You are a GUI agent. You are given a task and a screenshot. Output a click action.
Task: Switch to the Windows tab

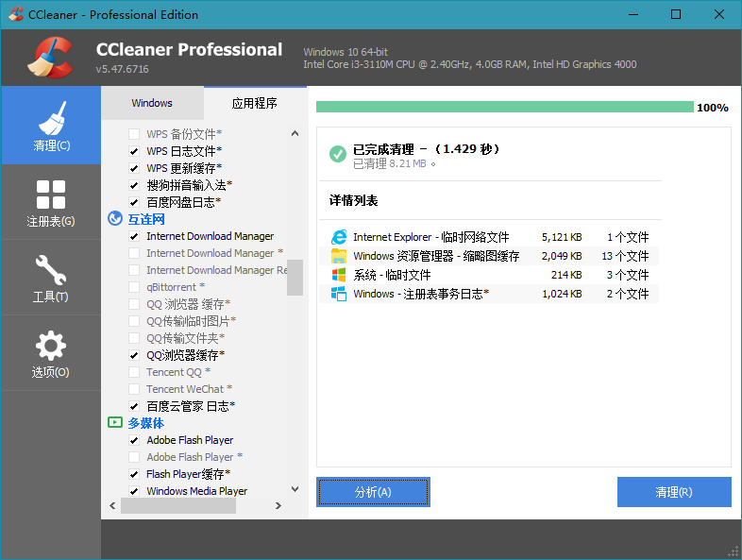(x=152, y=103)
